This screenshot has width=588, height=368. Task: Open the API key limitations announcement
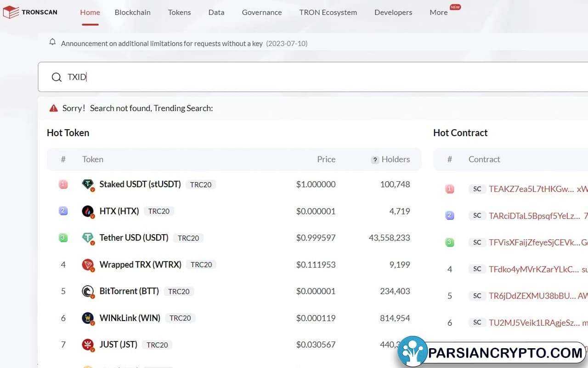[162, 44]
